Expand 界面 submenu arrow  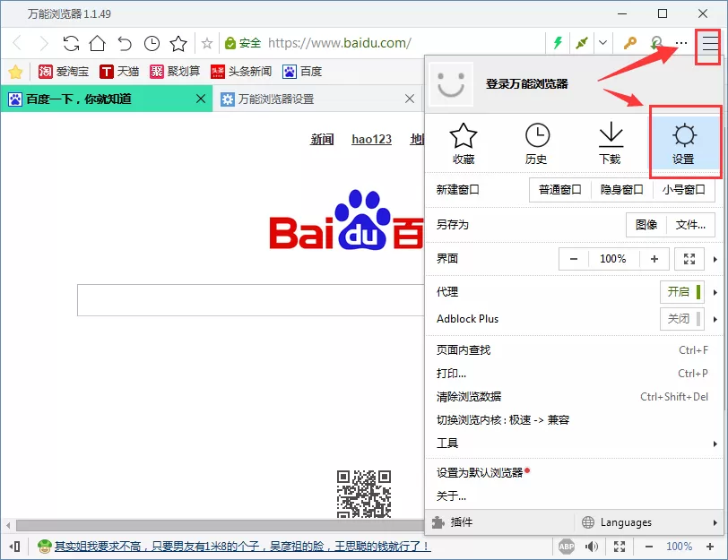[715, 259]
